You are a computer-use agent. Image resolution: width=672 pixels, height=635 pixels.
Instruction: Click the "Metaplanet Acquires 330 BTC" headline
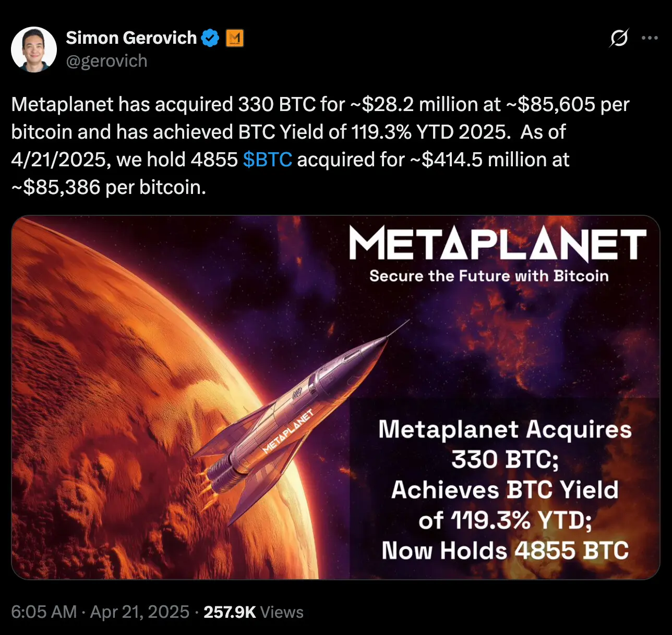pyautogui.click(x=505, y=444)
